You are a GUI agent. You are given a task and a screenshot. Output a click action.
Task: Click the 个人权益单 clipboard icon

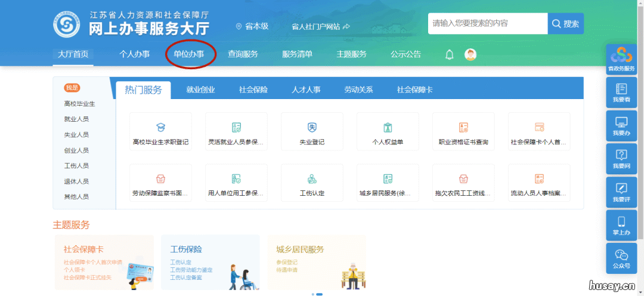388,127
